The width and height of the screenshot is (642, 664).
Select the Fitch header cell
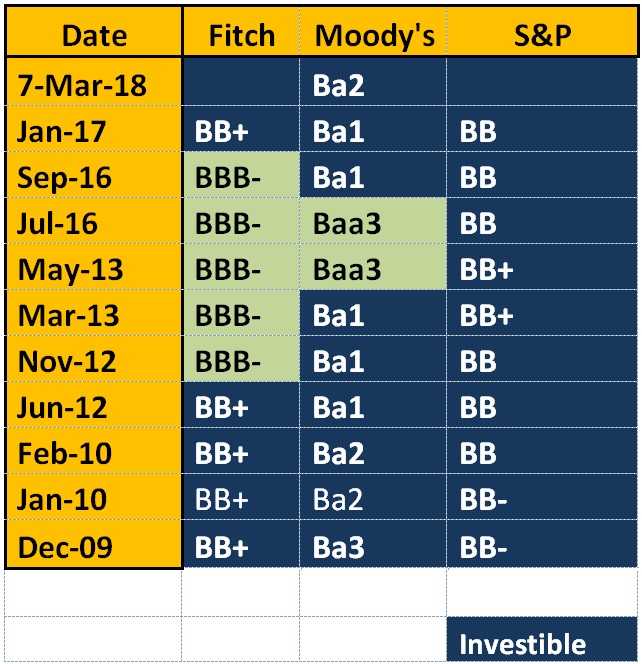(241, 31)
